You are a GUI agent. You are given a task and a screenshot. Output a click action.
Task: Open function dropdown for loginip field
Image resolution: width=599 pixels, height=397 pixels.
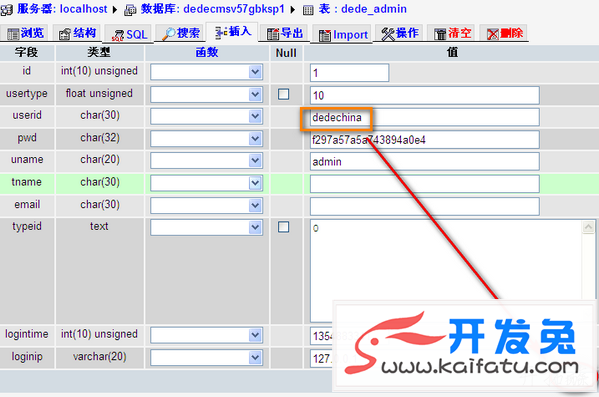206,358
